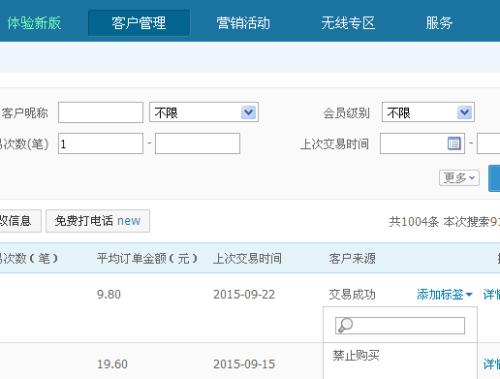This screenshot has height=379, width=500.
Task: Focus the minimum 交易次数 field containing 1
Action: (x=101, y=144)
